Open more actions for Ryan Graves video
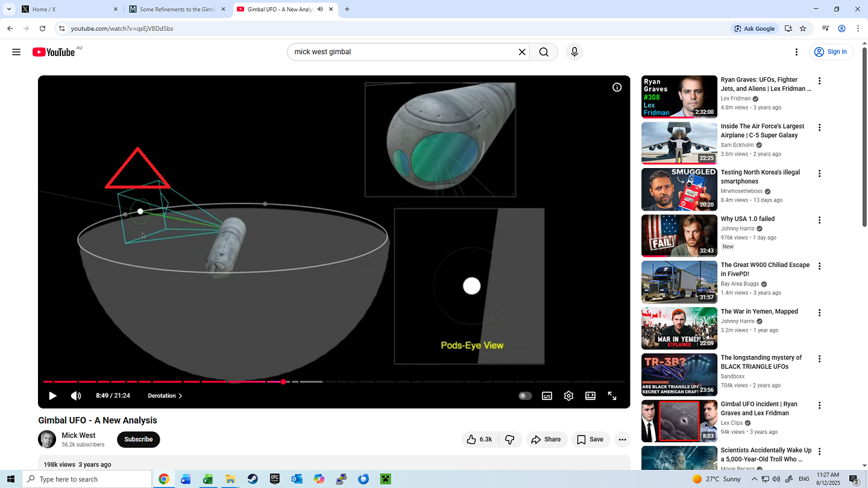 tap(819, 81)
